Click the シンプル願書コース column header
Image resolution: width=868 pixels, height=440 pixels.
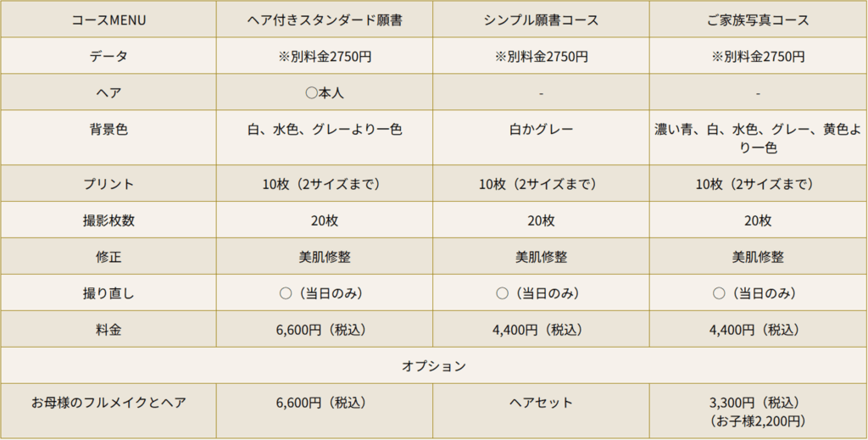541,20
